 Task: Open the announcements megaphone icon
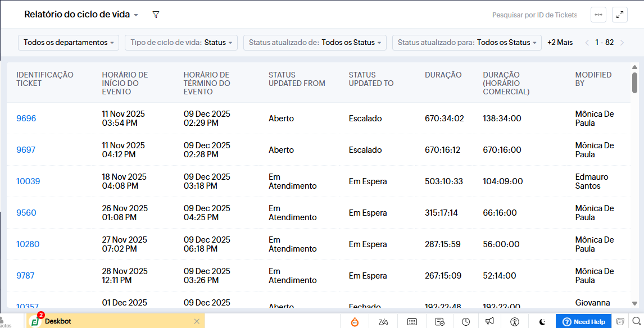click(x=490, y=321)
